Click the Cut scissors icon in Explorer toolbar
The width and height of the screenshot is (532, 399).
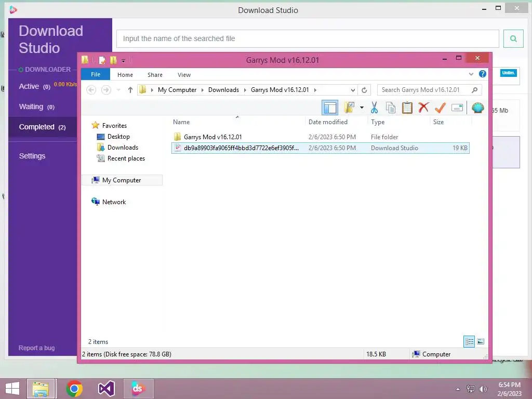click(x=374, y=108)
